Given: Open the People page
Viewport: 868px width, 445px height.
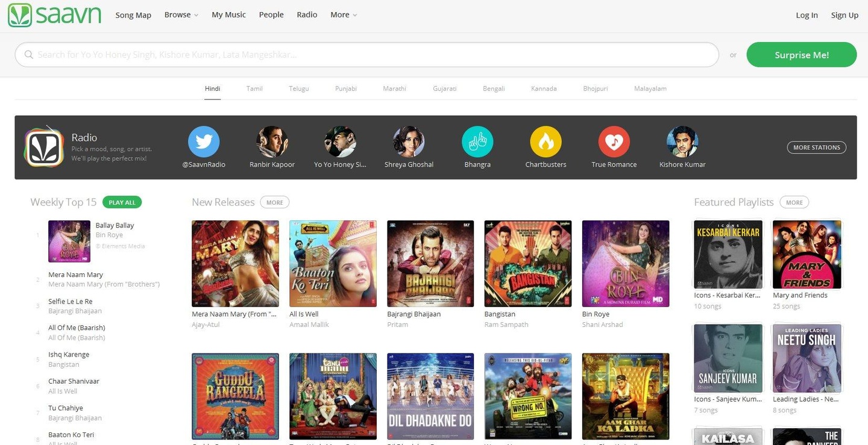Looking at the screenshot, I should click(271, 15).
